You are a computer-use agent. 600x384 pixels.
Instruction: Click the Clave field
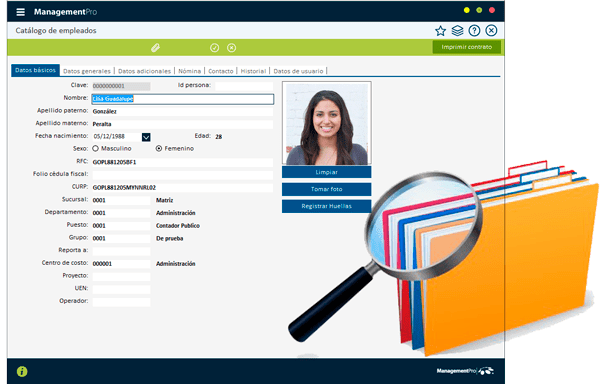121,86
